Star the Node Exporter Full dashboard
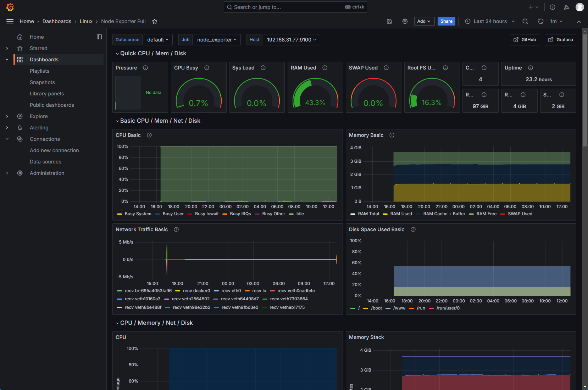 155,21
